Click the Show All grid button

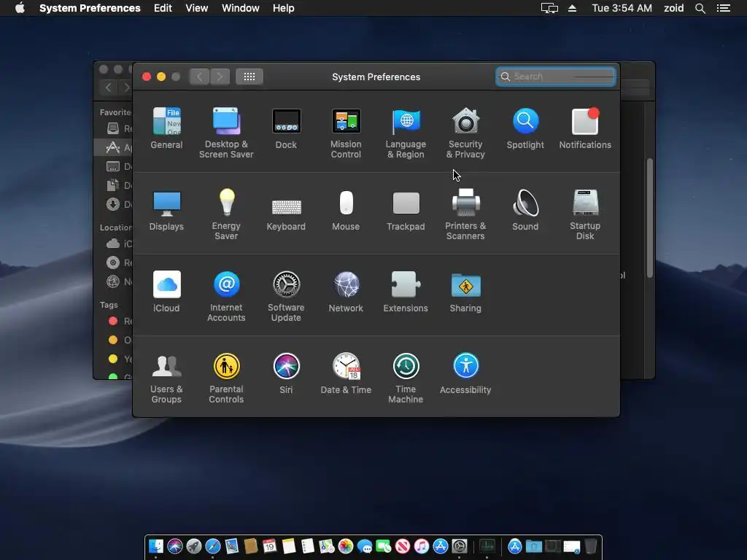coord(249,77)
